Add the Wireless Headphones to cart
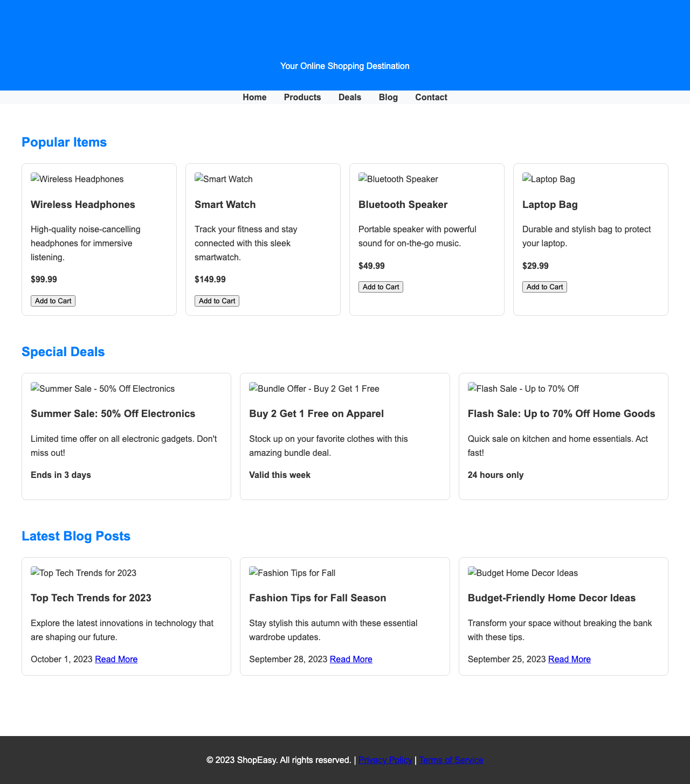This screenshot has height=784, width=690. [53, 301]
